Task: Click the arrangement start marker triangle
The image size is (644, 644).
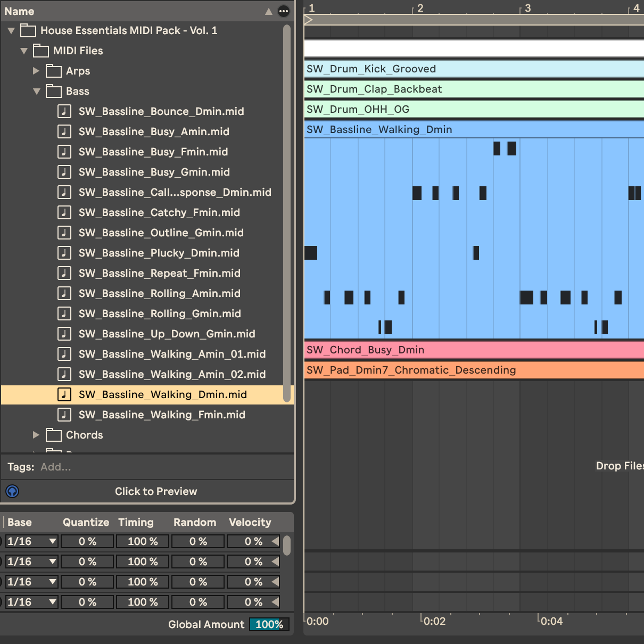Action: (309, 20)
